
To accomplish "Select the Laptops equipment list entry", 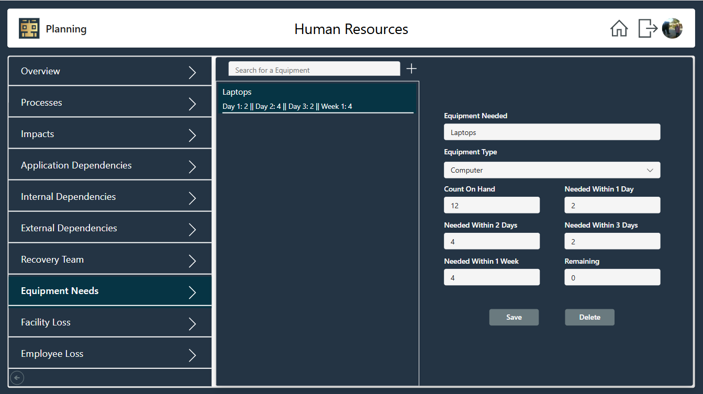I will (317, 99).
